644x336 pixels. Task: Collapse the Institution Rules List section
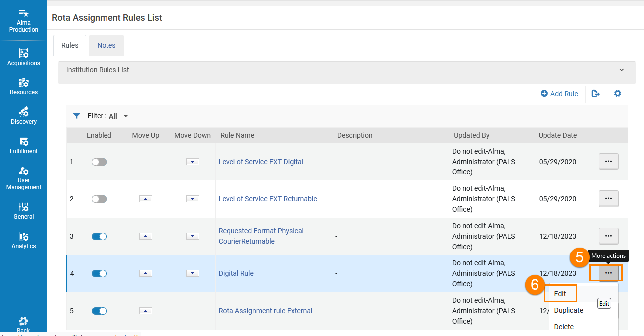[622, 70]
